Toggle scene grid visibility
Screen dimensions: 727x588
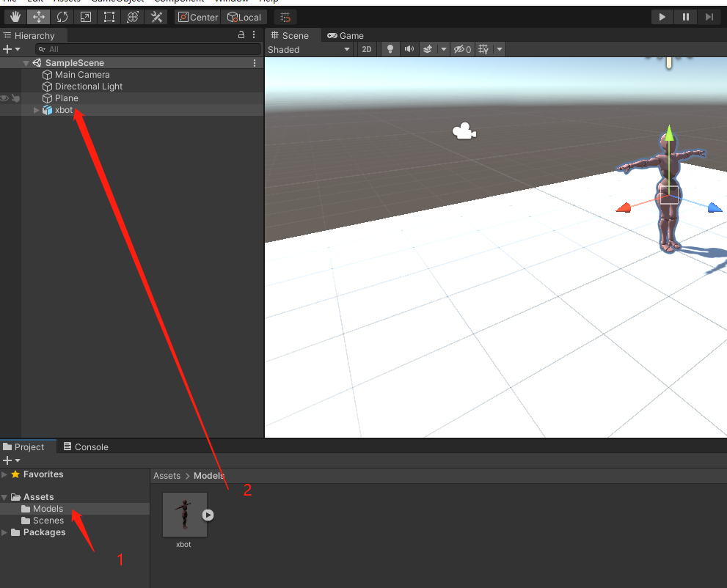click(483, 50)
